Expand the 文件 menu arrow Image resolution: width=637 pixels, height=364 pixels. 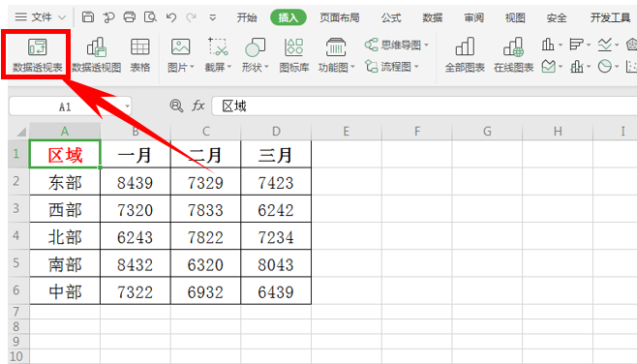(62, 17)
